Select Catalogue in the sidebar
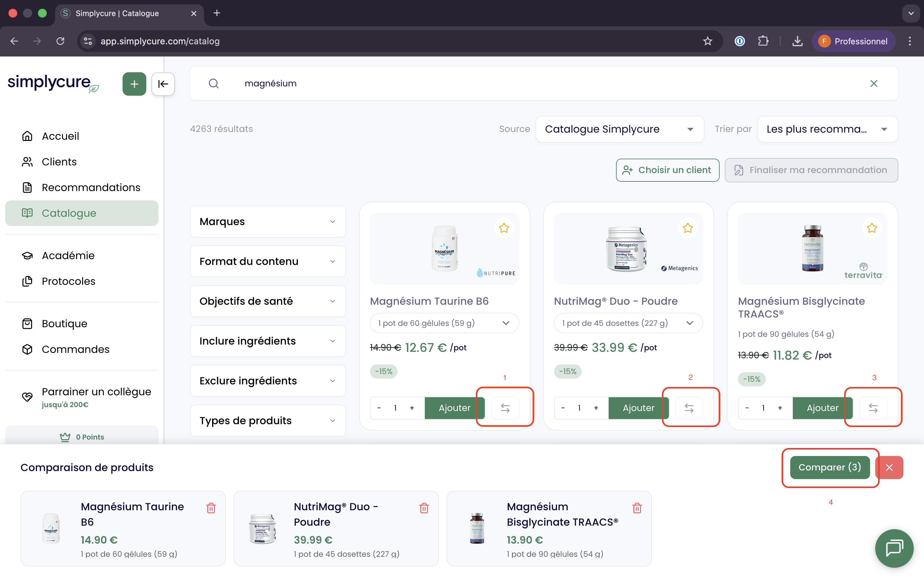This screenshot has width=924, height=578. [82, 213]
